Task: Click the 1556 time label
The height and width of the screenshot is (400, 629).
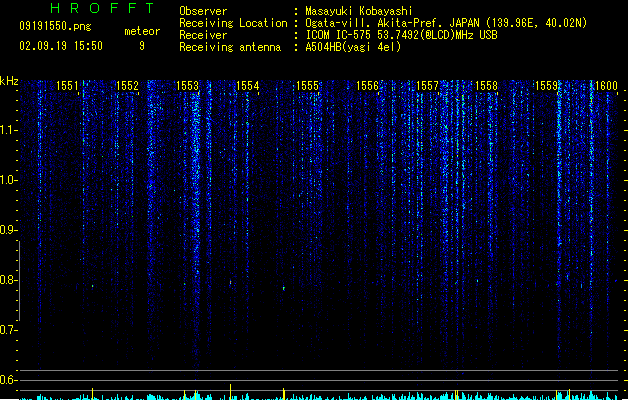Action: [x=367, y=86]
